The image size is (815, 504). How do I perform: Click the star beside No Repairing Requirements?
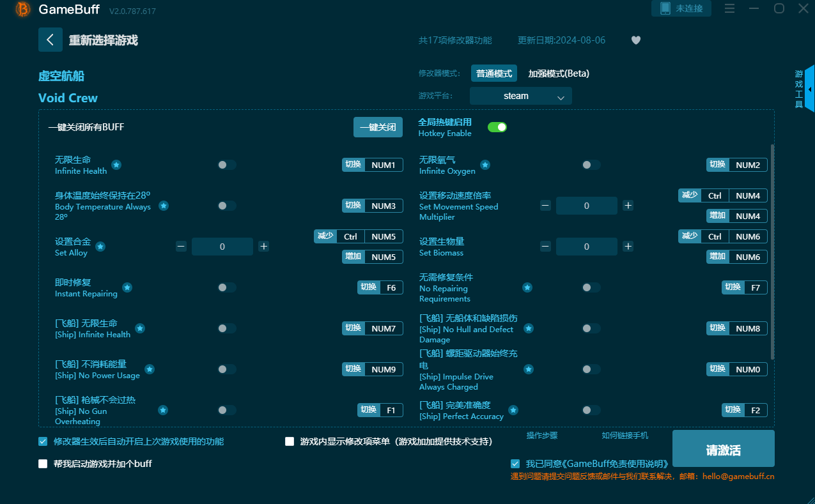pyautogui.click(x=527, y=287)
